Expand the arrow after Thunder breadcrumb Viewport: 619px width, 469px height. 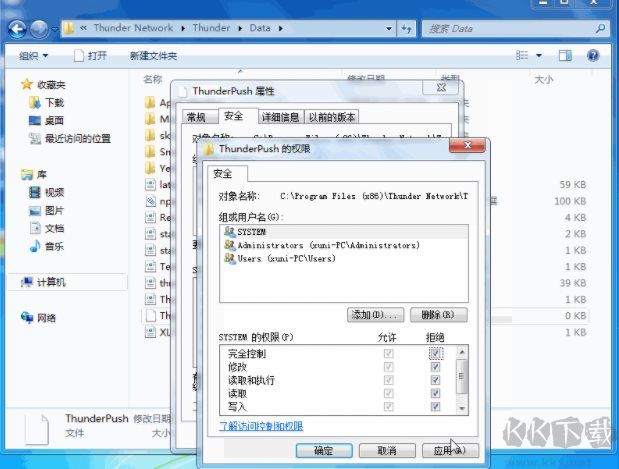coord(240,28)
